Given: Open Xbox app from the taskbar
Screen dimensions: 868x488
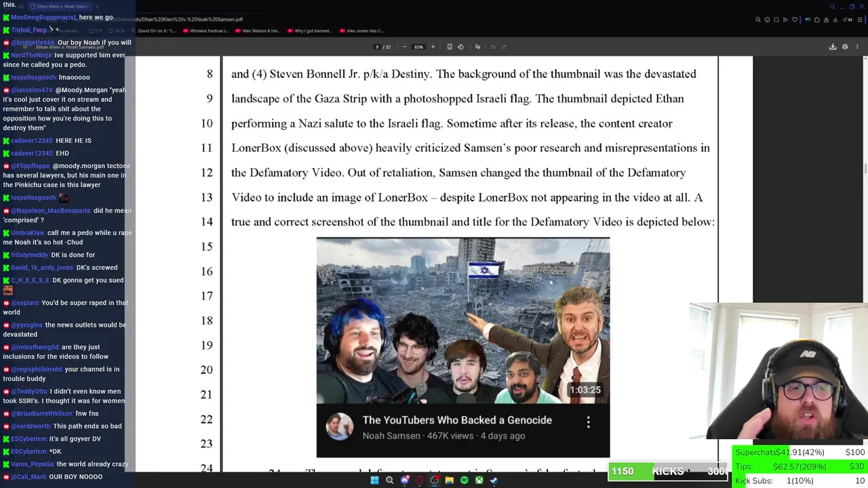Looking at the screenshot, I should tap(479, 481).
